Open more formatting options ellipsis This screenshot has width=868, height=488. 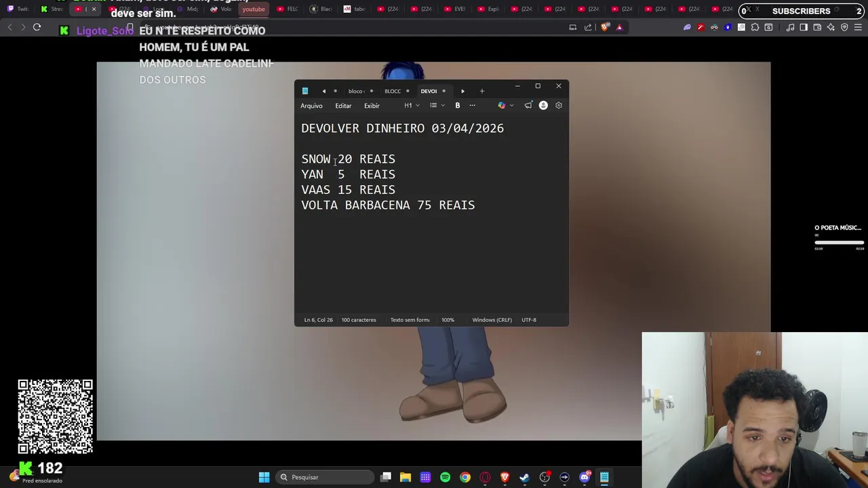[x=473, y=106]
